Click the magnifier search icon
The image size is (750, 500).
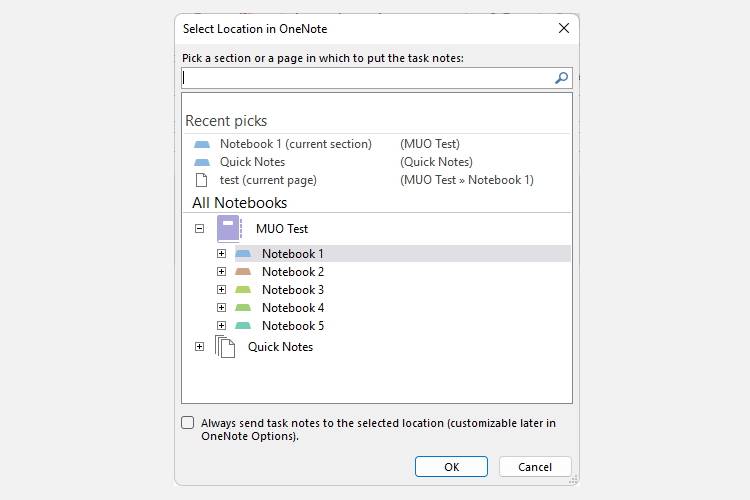562,78
